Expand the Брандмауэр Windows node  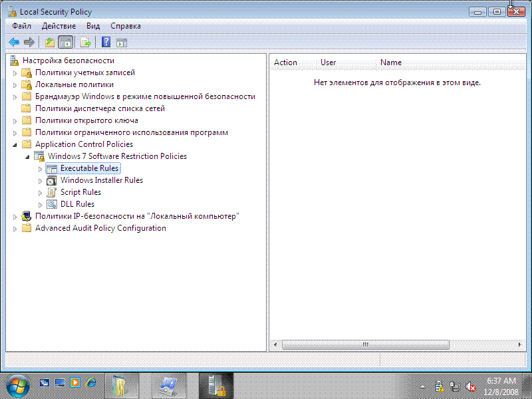click(15, 97)
